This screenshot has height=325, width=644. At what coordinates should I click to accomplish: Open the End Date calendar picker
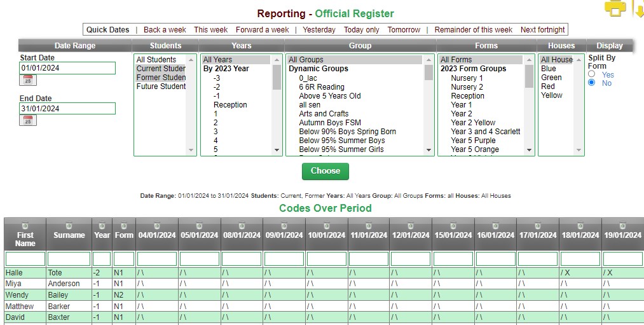click(x=28, y=120)
